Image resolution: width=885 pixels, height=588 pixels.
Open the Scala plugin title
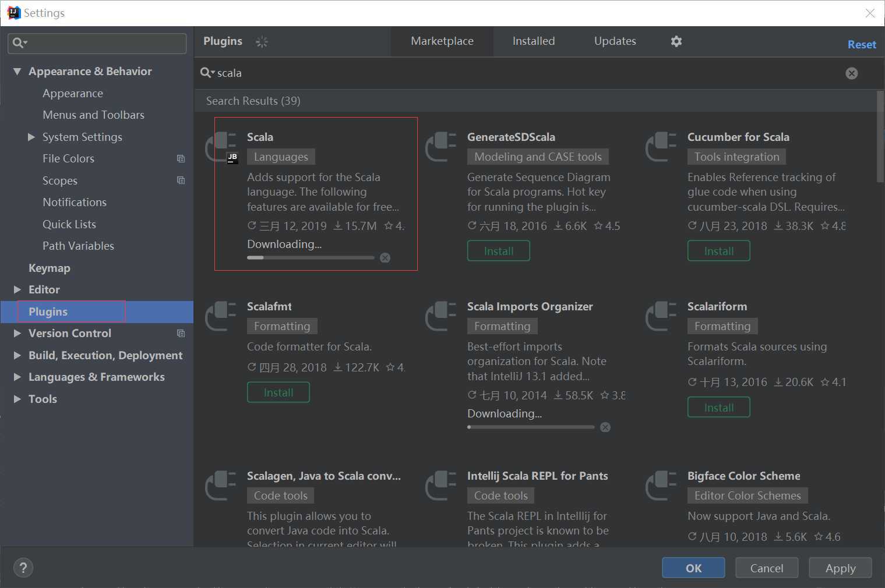[260, 137]
